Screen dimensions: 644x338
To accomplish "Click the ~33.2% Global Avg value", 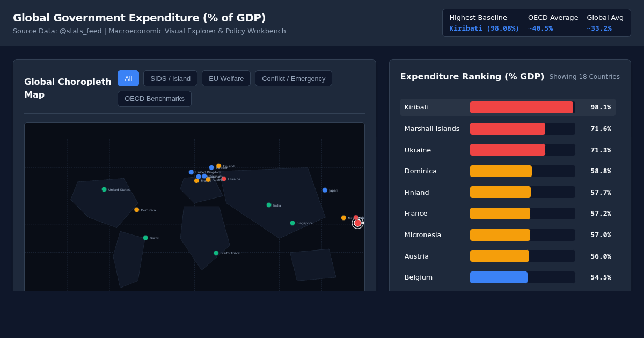I will pyautogui.click(x=599, y=28).
